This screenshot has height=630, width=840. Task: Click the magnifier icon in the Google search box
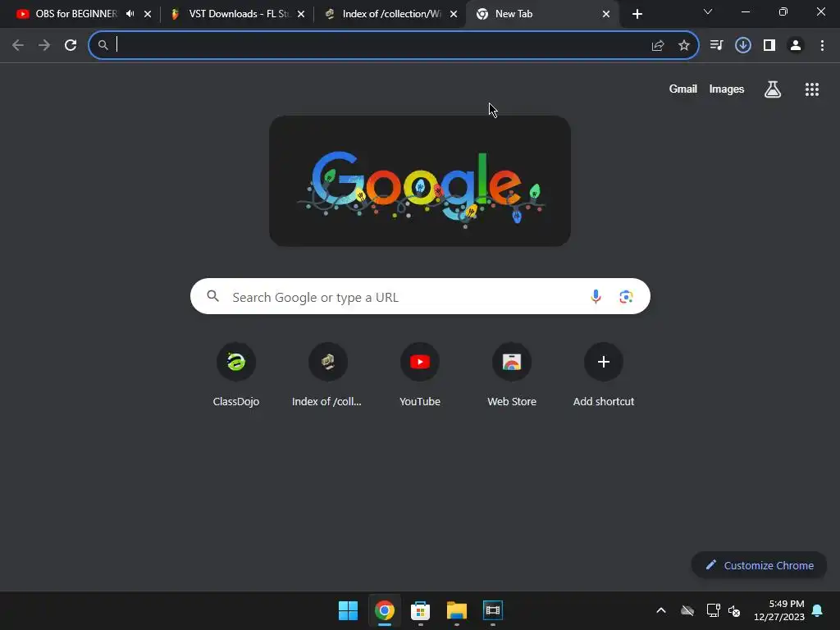coord(212,296)
